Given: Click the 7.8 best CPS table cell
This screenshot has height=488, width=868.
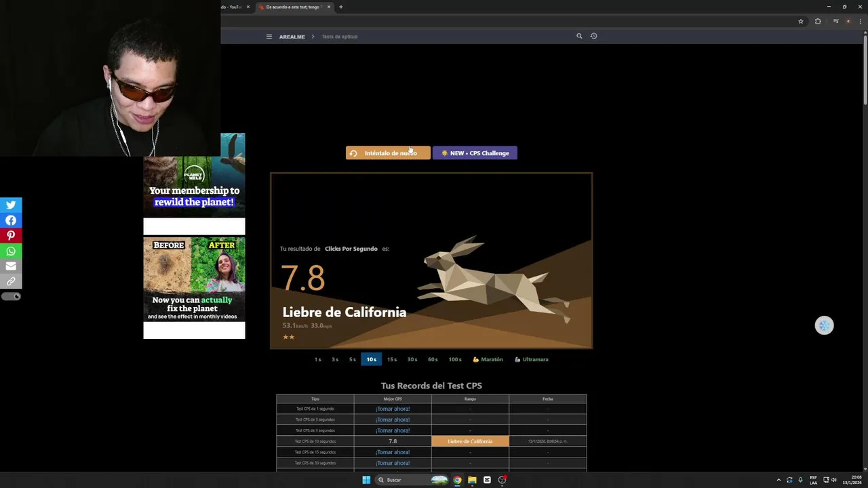Looking at the screenshot, I should click(x=393, y=441).
